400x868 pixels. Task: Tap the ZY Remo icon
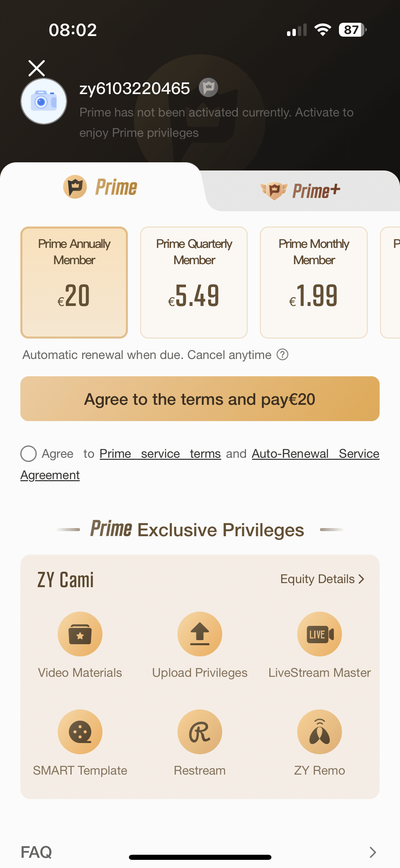click(320, 731)
